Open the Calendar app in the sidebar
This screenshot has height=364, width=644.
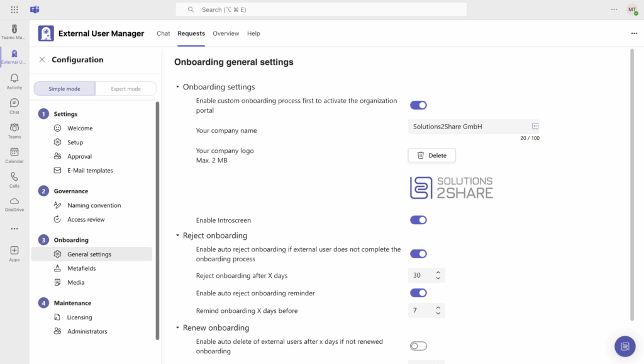(14, 155)
